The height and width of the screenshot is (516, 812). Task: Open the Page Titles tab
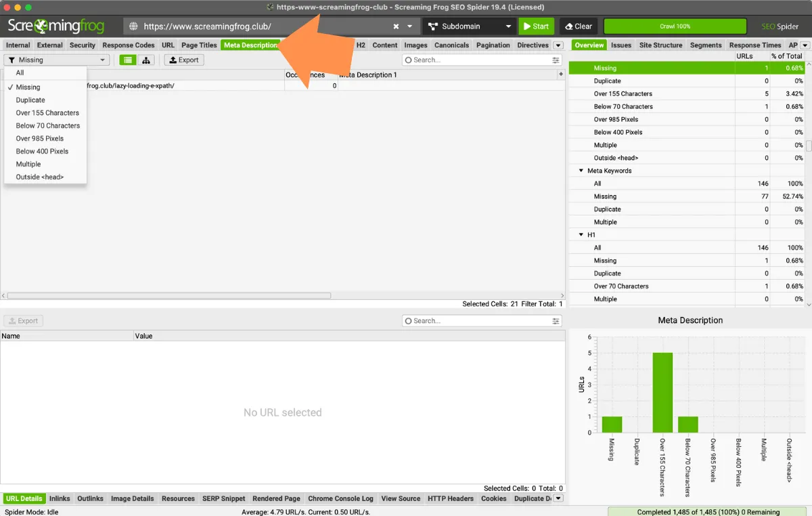[x=199, y=45]
